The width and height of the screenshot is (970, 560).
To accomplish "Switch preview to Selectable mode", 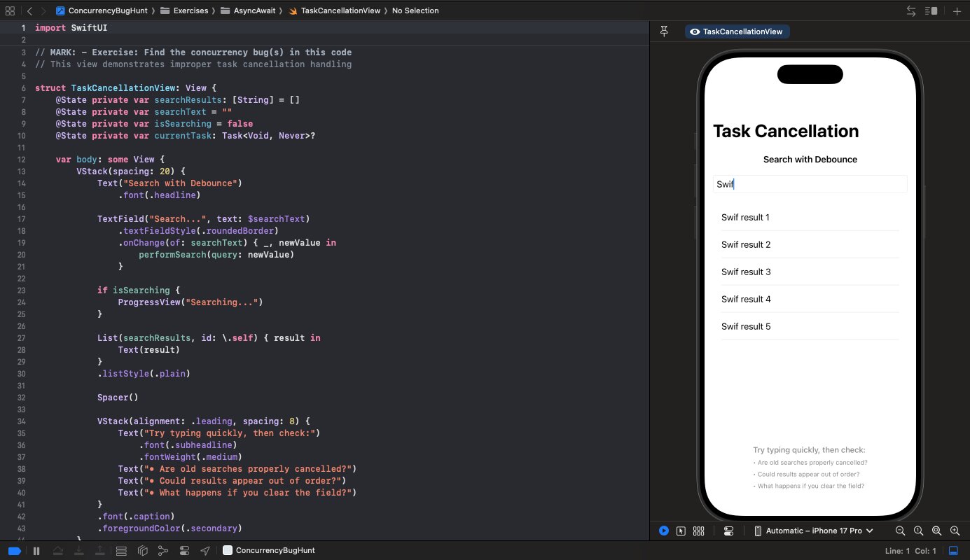I will pos(681,531).
